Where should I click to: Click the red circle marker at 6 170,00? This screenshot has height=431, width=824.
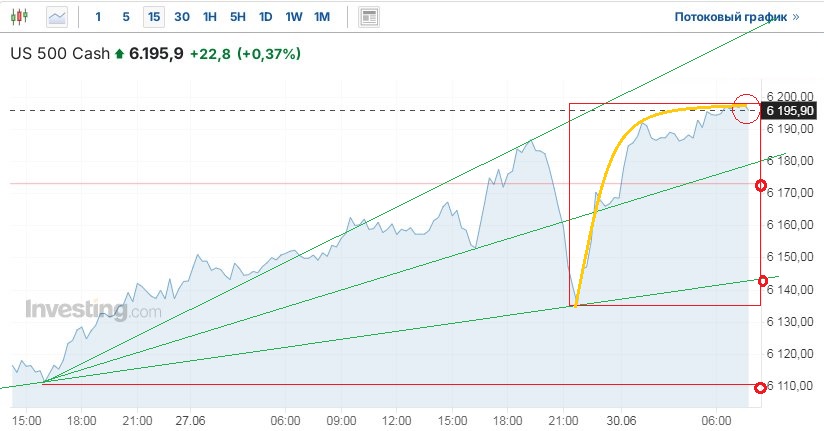tap(761, 186)
